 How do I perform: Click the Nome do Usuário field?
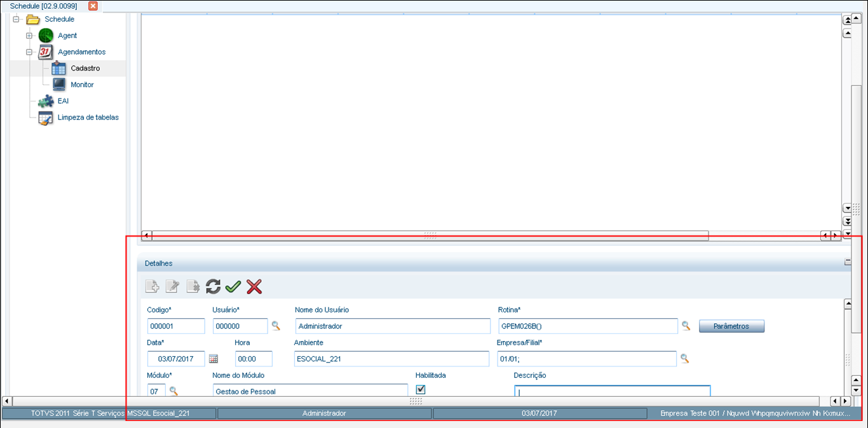[393, 326]
